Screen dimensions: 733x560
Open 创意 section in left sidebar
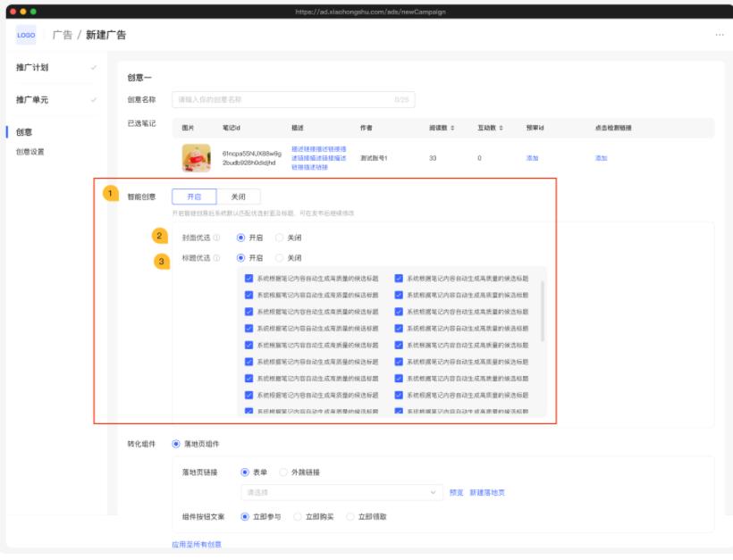pos(24,132)
